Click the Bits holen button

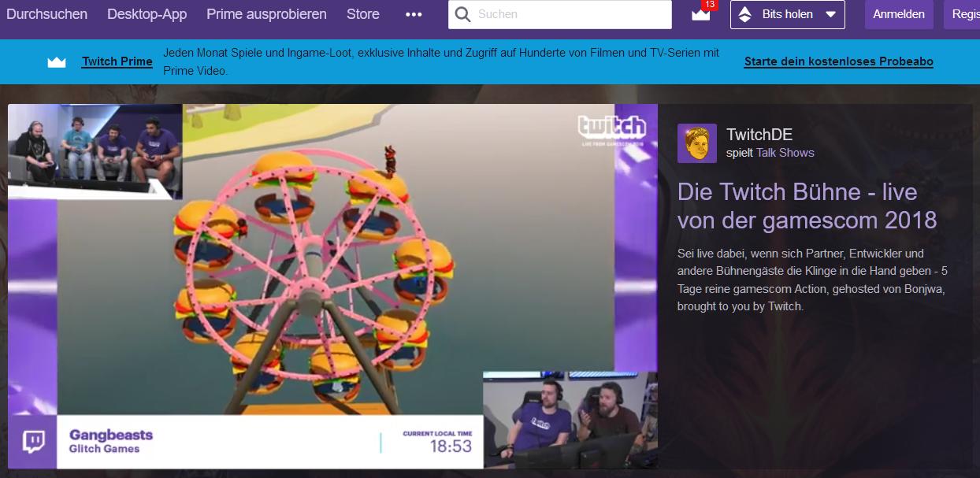pyautogui.click(x=788, y=14)
